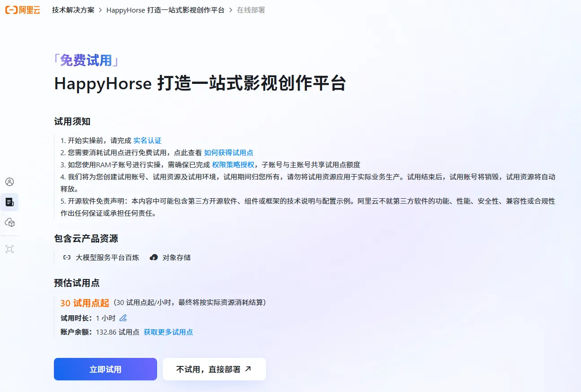This screenshot has width=581, height=392.
Task: Click the user account sidebar icon
Action: [9, 182]
